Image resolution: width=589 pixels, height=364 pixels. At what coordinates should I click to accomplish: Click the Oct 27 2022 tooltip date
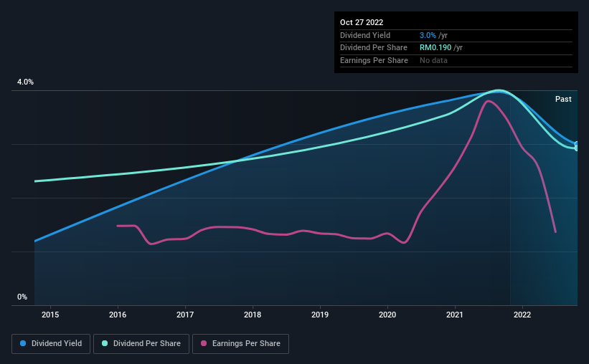click(x=362, y=22)
